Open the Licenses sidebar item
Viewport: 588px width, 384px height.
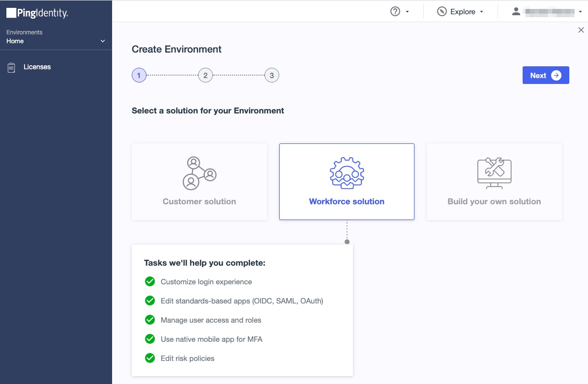37,67
